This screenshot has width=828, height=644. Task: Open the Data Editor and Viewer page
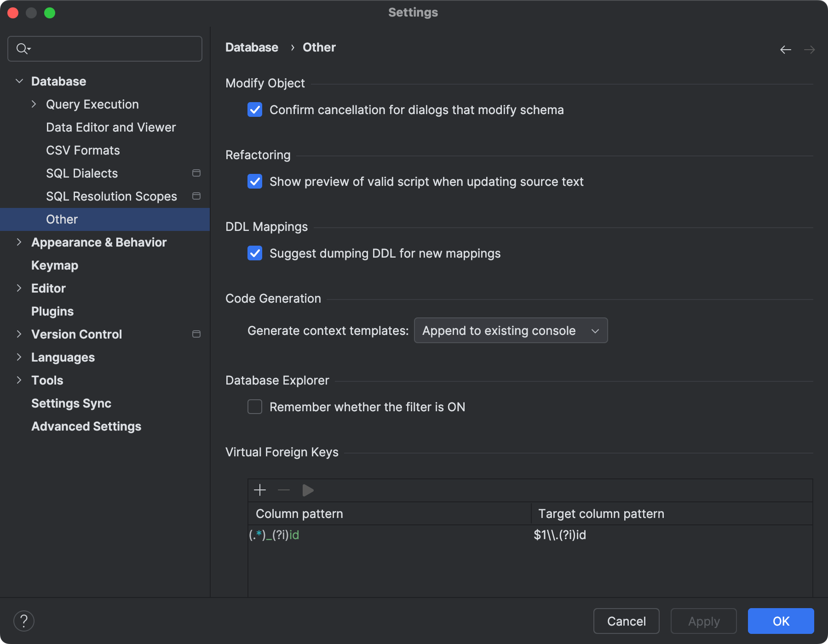[110, 127]
